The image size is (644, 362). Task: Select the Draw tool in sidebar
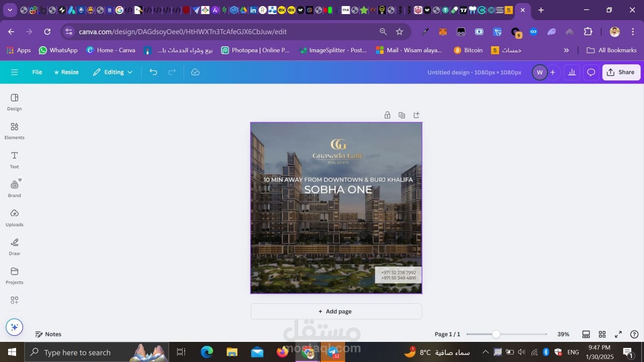pos(15,246)
